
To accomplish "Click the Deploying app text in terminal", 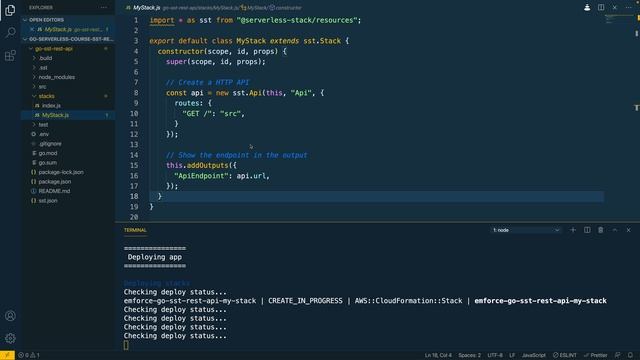I will point(155,257).
